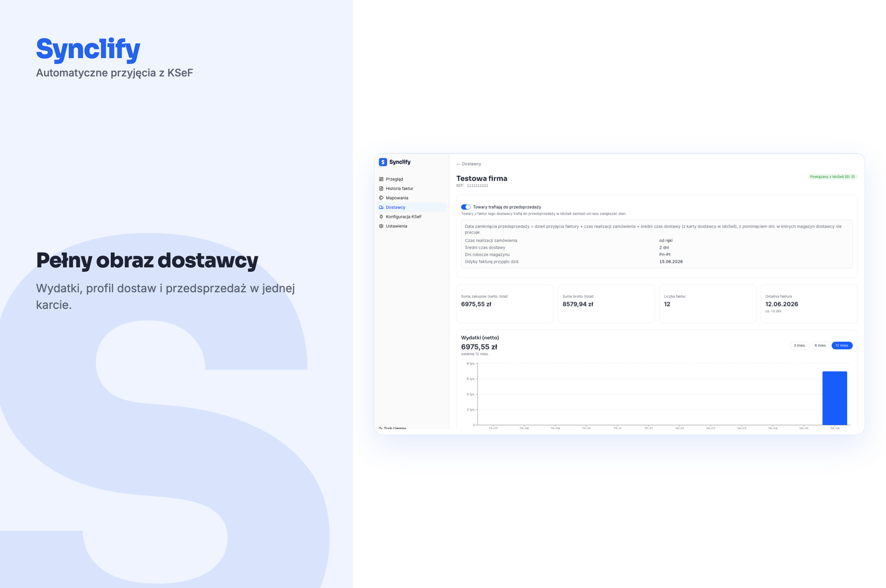This screenshot has width=886, height=588.
Task: Click the Automatyczne przyjęcia z KSeF tagline
Action: [x=115, y=73]
